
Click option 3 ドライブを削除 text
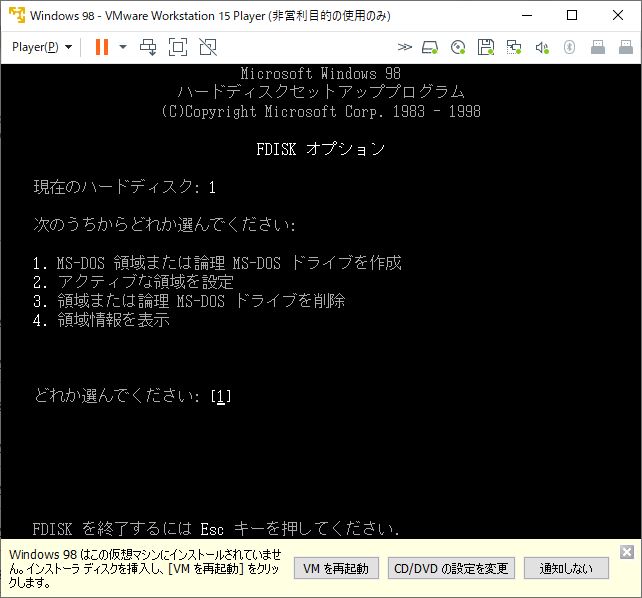tap(189, 301)
